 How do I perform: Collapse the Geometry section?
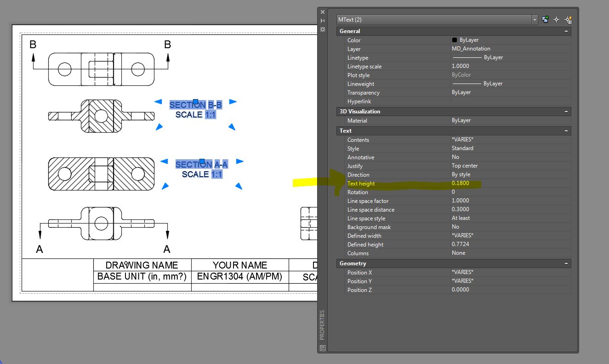click(x=567, y=263)
